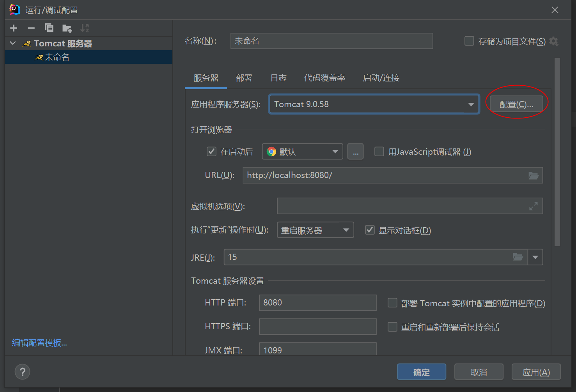Image resolution: width=576 pixels, height=392 pixels.
Task: Switch to the 启动/连接 tab
Action: [x=381, y=78]
